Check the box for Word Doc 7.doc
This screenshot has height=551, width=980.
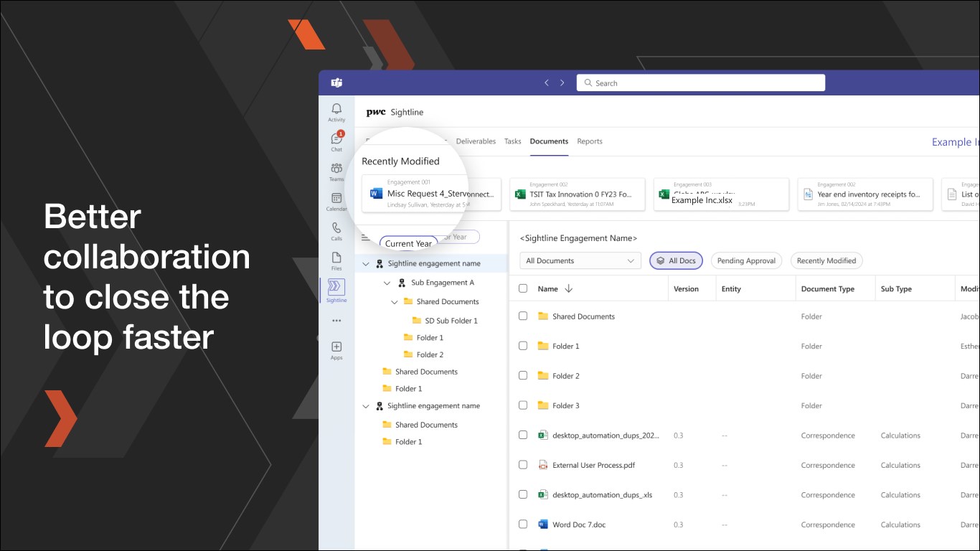(523, 524)
